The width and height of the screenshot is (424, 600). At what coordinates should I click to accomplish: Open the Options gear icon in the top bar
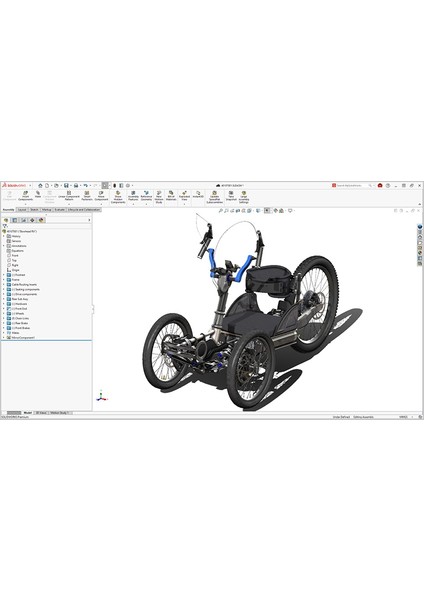coord(128,185)
